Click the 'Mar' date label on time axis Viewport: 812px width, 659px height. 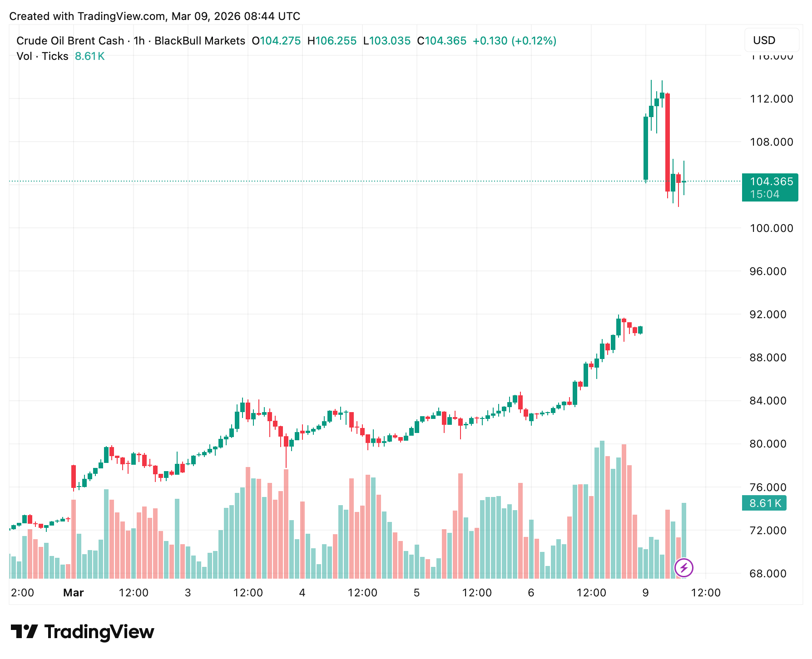[73, 593]
